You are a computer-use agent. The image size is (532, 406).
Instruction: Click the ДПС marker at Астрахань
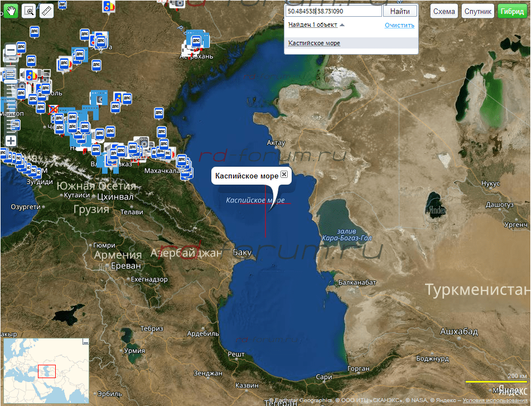(196, 41)
